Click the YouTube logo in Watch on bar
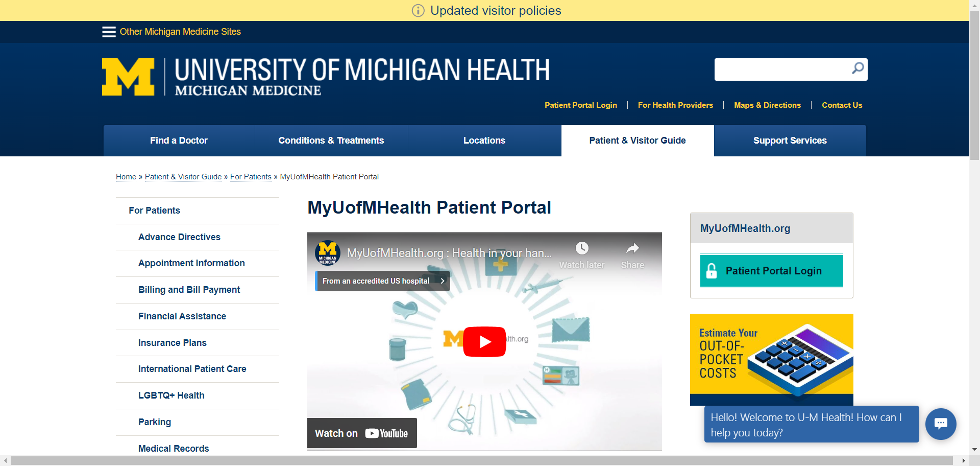The image size is (980, 466). pos(386,433)
